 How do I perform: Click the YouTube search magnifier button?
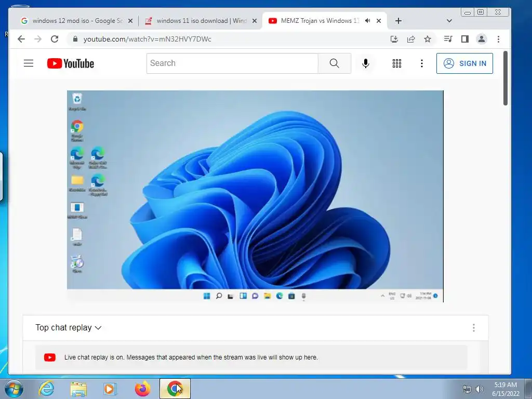click(x=335, y=63)
